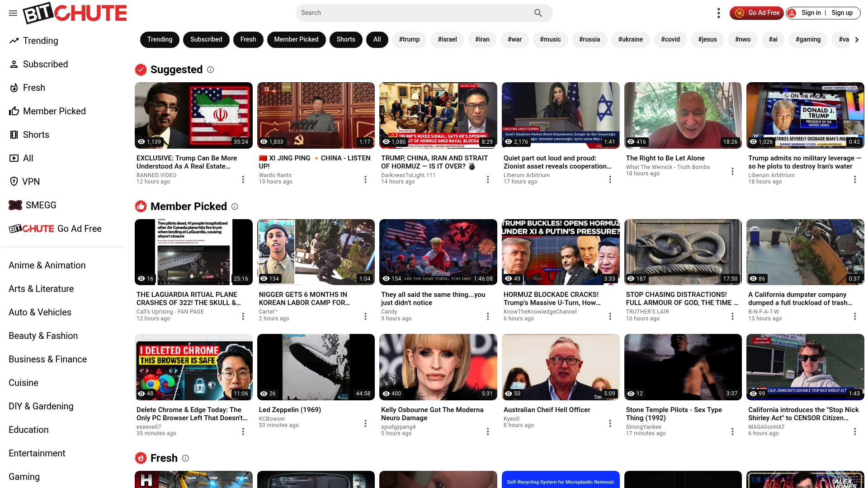Click the BitChute logo
868x488 pixels.
[75, 13]
